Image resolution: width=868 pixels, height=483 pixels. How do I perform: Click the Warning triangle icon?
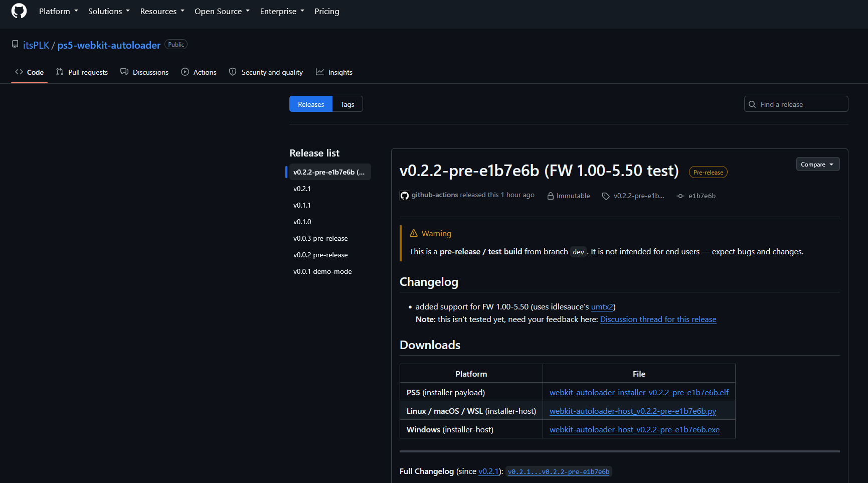[414, 233]
